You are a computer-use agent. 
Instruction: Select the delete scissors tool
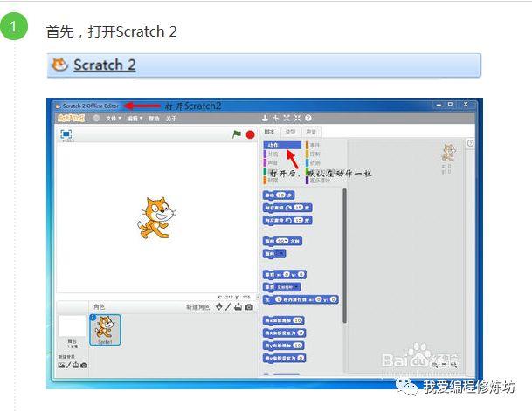pyautogui.click(x=275, y=118)
